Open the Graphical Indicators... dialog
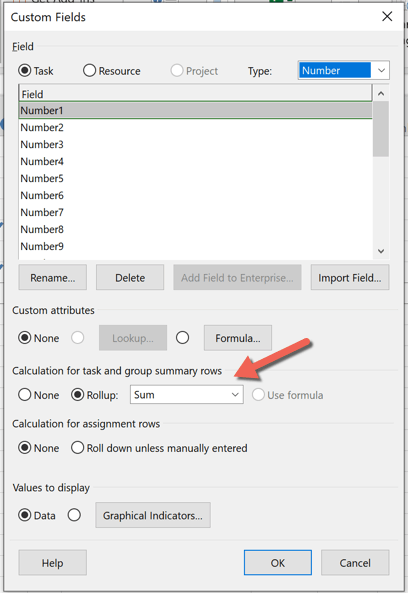408x593 pixels. coord(153,515)
